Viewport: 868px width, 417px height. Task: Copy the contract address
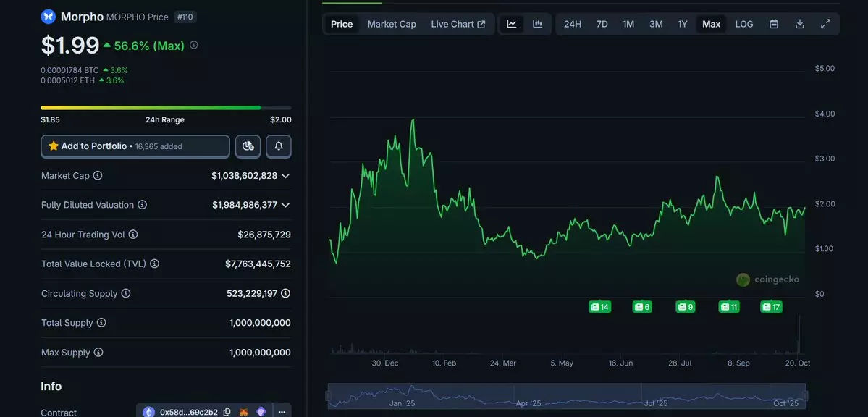[x=227, y=412]
